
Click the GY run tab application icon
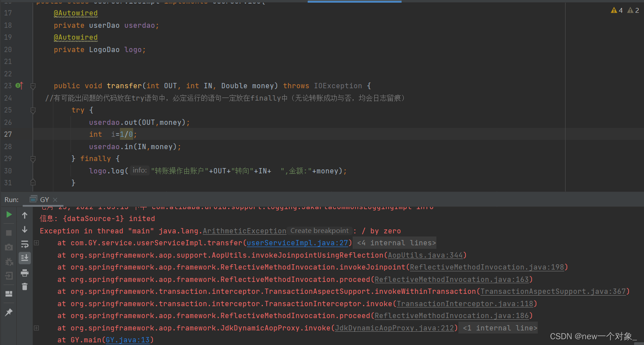pyautogui.click(x=33, y=199)
